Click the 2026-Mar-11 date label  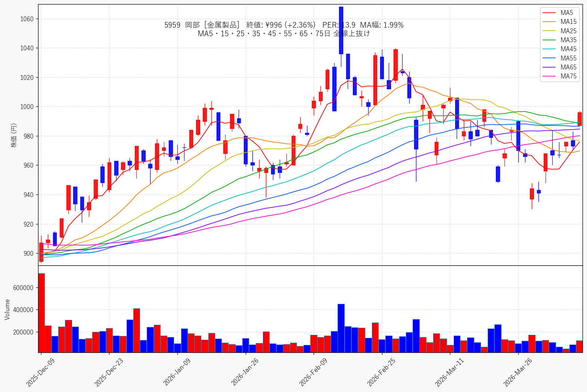(x=449, y=372)
